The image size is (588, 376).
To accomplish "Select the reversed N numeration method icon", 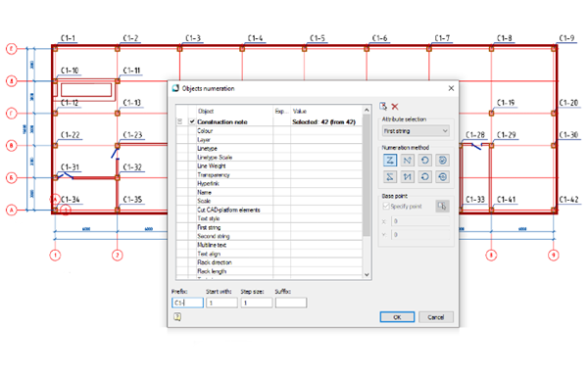I will coord(408,177).
